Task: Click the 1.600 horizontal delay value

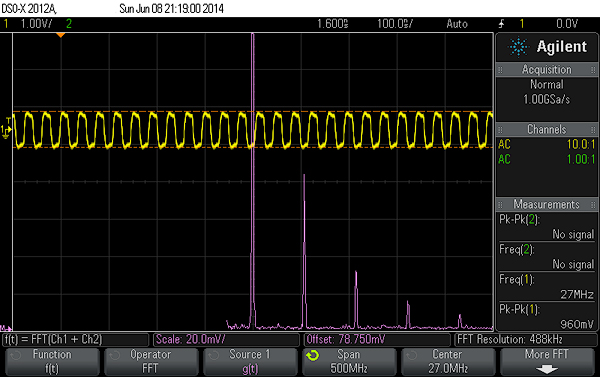Action: (x=333, y=24)
